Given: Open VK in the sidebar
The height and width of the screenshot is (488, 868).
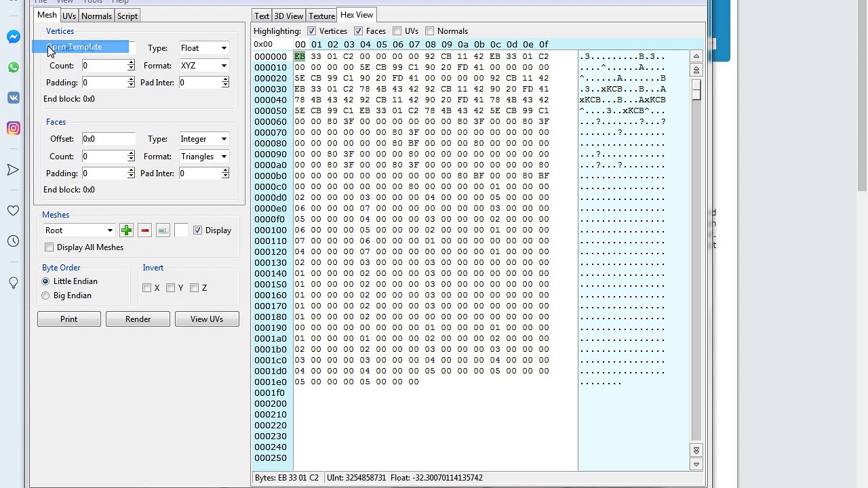Looking at the screenshot, I should point(14,98).
